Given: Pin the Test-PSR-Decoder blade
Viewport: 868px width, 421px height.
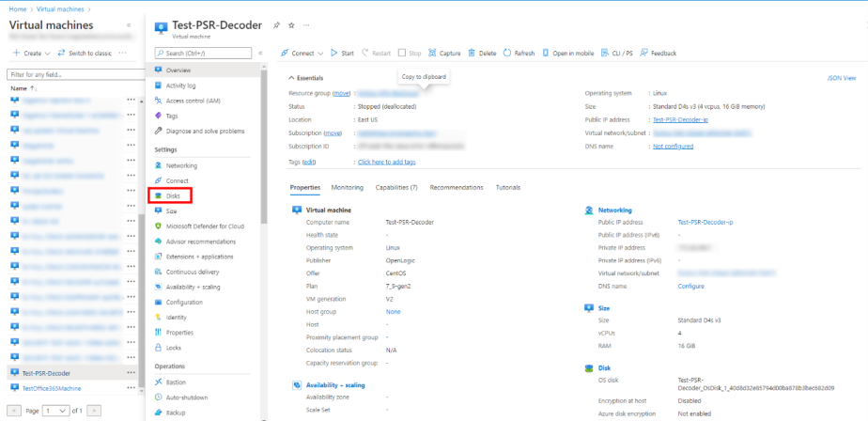Looking at the screenshot, I should pyautogui.click(x=277, y=25).
